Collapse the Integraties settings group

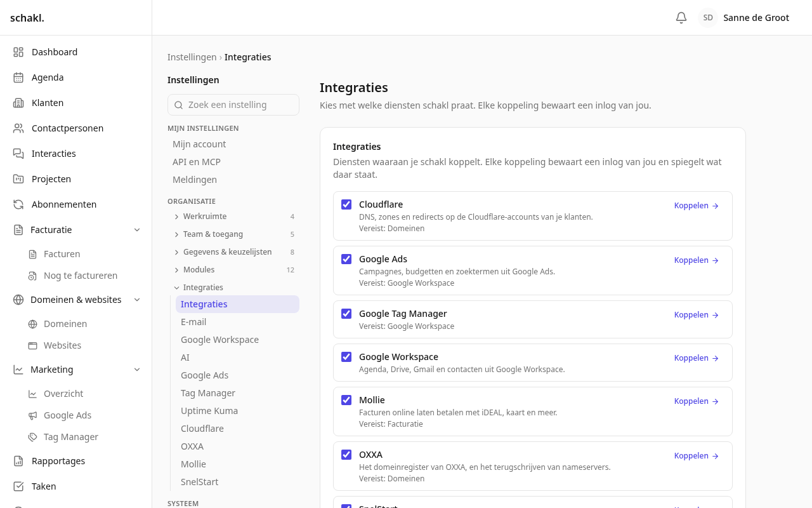click(235, 288)
